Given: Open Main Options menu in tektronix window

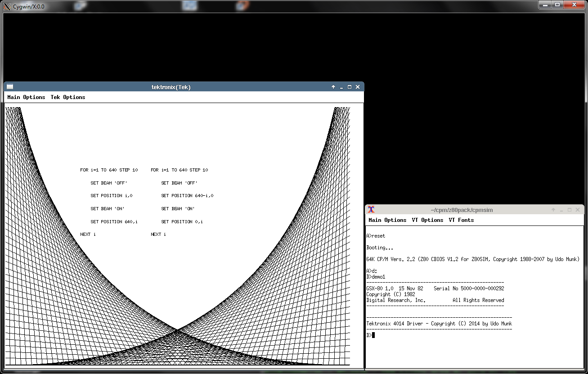Looking at the screenshot, I should (x=26, y=97).
